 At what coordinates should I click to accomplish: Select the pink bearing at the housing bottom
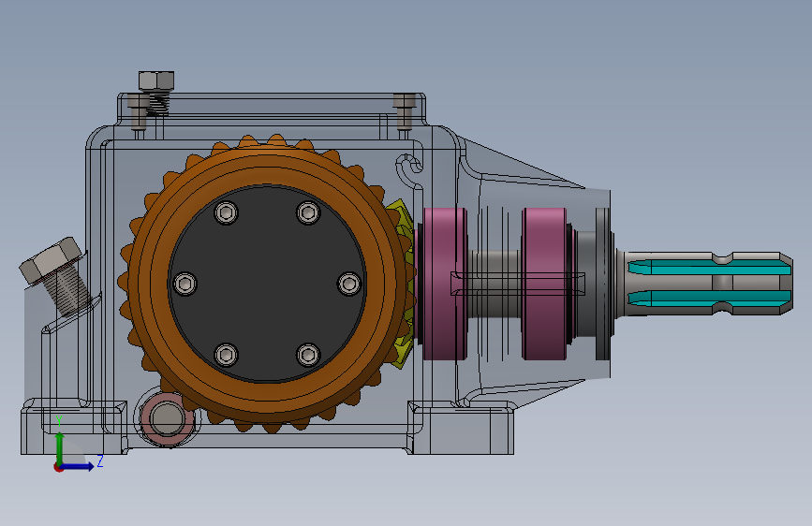tap(167, 419)
